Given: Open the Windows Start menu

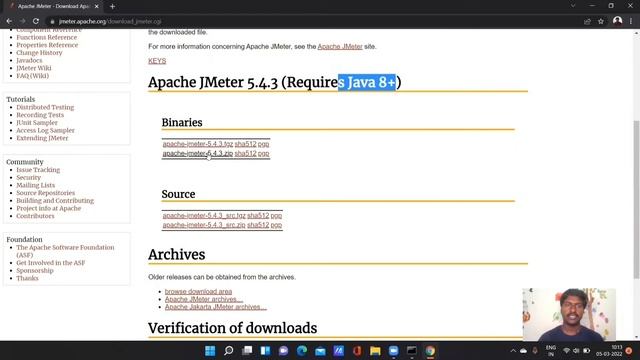Looking at the screenshot, I should click(x=210, y=351).
